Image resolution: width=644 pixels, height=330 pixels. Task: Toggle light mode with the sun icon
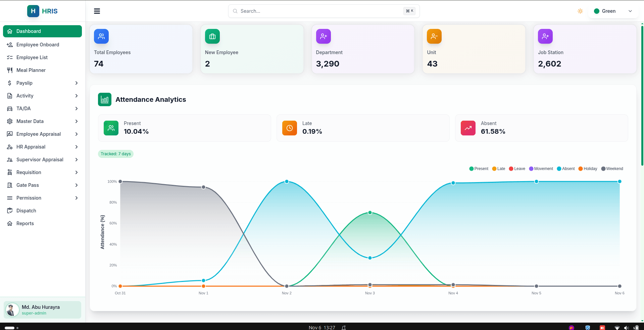click(580, 11)
